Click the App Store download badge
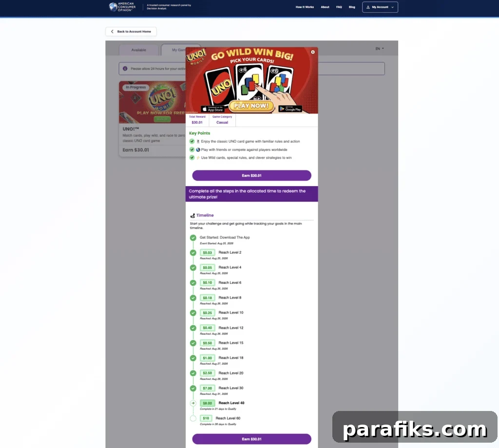The width and height of the screenshot is (499, 448). 212,109
